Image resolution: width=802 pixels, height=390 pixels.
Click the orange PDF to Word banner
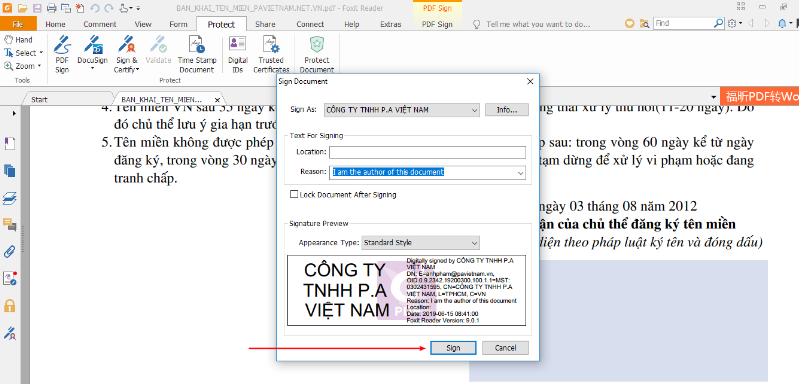tap(761, 97)
